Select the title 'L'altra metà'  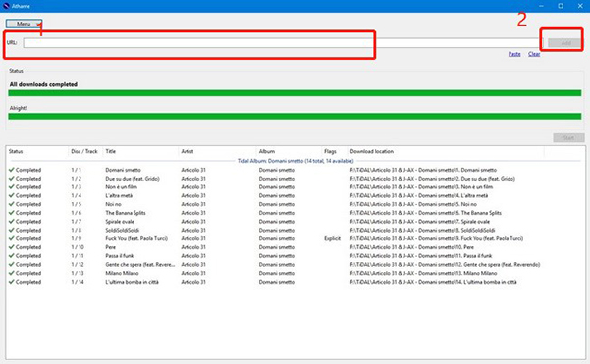coord(119,196)
